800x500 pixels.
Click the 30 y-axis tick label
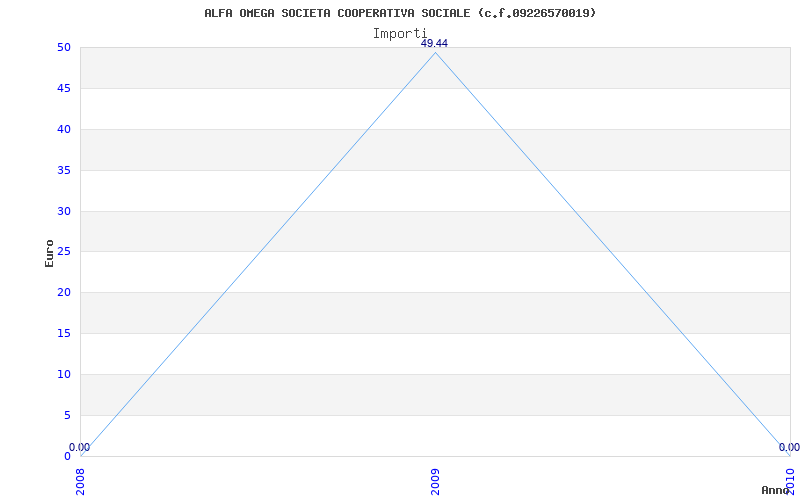[64, 211]
